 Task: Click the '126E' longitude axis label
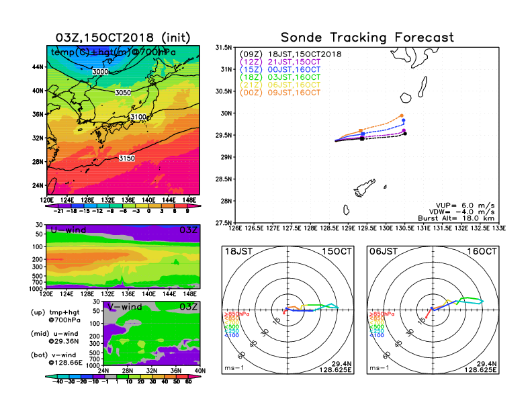point(235,228)
